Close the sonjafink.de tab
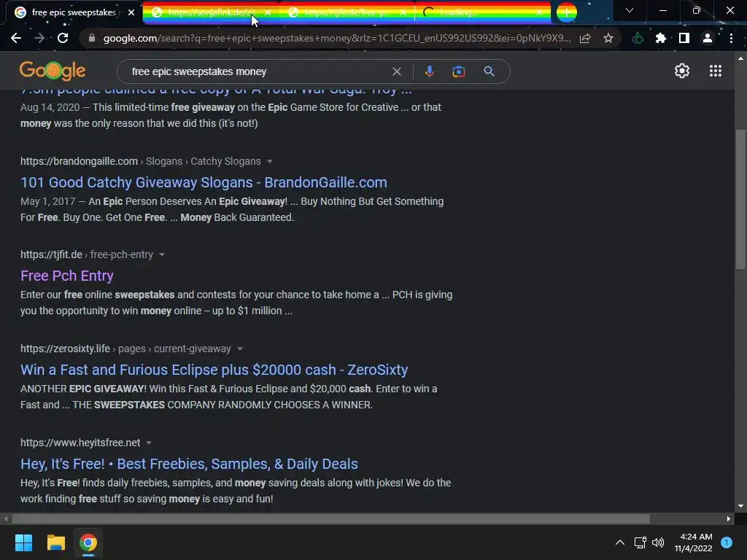 pos(268,12)
